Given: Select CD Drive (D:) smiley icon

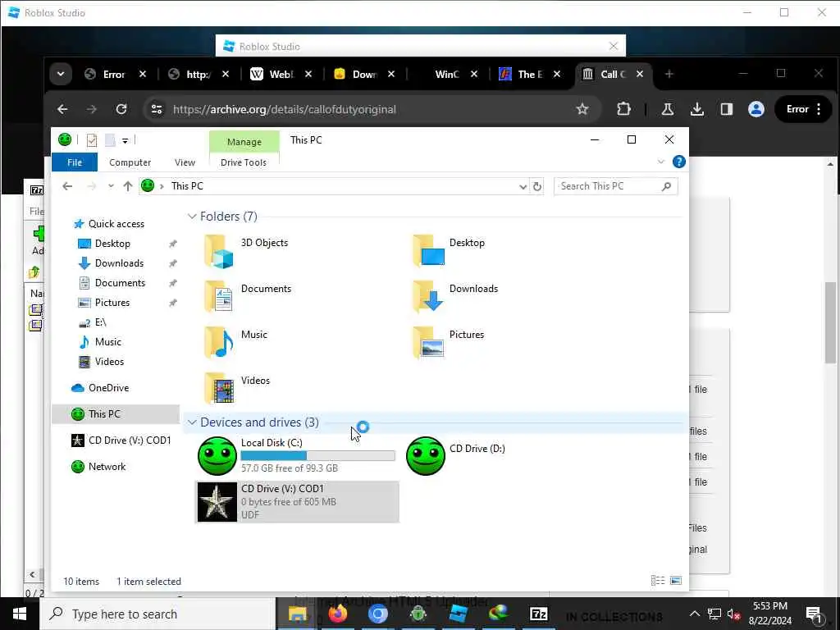Looking at the screenshot, I should [426, 456].
